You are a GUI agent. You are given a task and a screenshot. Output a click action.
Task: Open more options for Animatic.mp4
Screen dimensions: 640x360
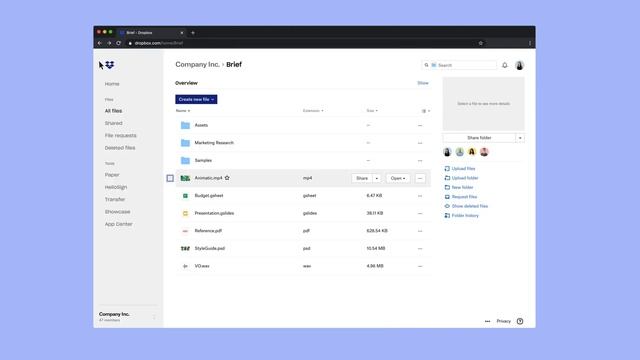pos(420,178)
